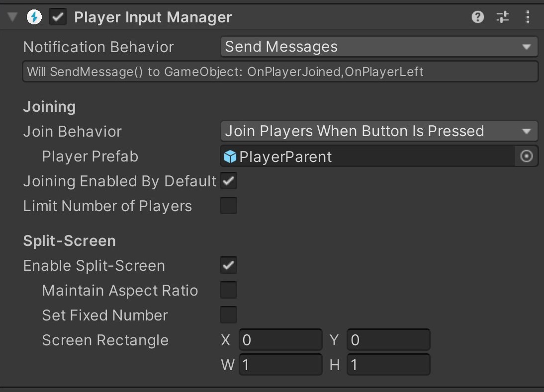This screenshot has height=392, width=544.
Task: Click the Screen Rectangle label
Action: 105,340
